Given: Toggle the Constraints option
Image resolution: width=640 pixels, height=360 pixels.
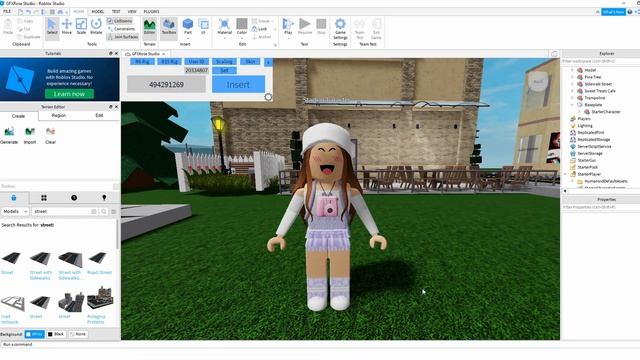Looking at the screenshot, I should 121,29.
